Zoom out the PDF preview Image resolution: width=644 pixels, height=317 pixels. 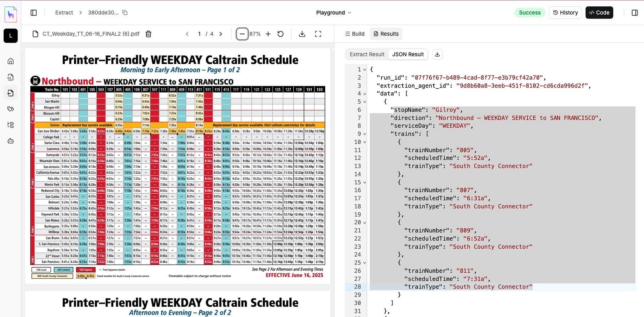(x=242, y=34)
